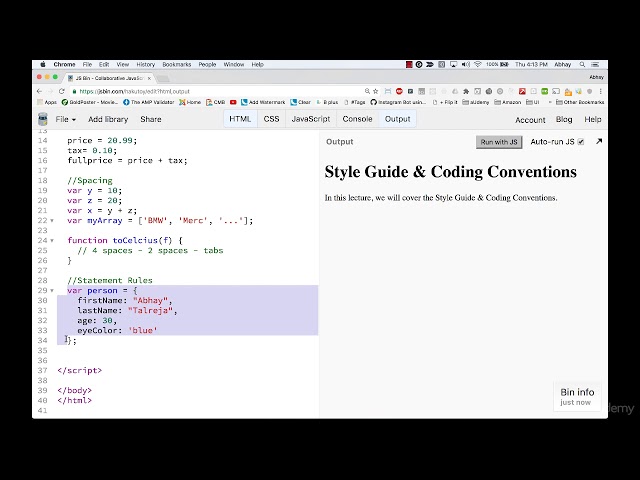Click the address bar URL field

pyautogui.click(x=216, y=91)
